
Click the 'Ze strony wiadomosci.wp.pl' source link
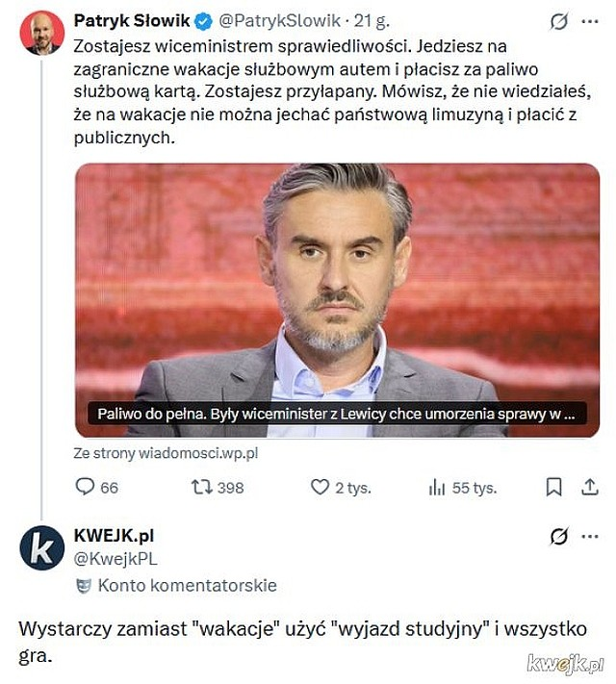coord(166,453)
